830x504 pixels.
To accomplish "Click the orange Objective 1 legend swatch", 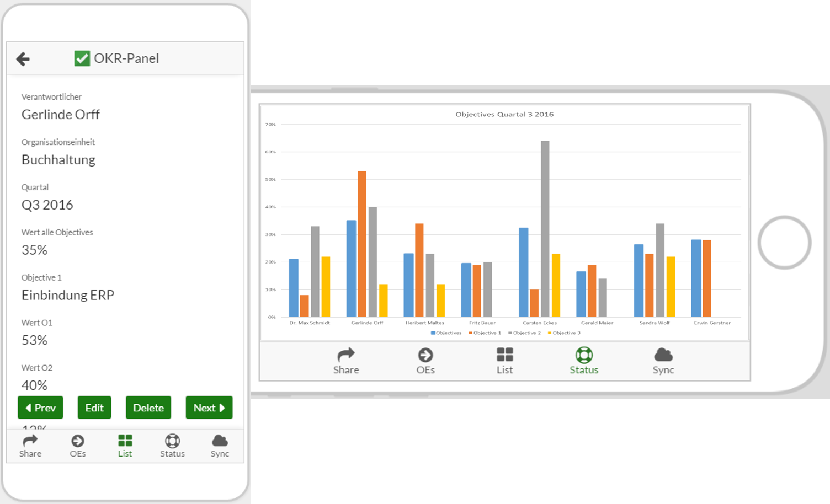I will [470, 333].
